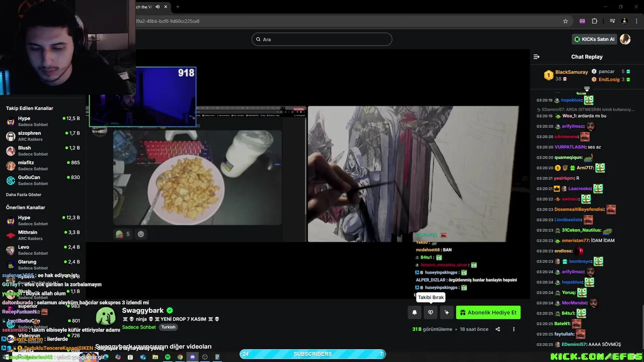Open File Explorer from the taskbar
Viewport: 644px width, 362px height.
155,357
